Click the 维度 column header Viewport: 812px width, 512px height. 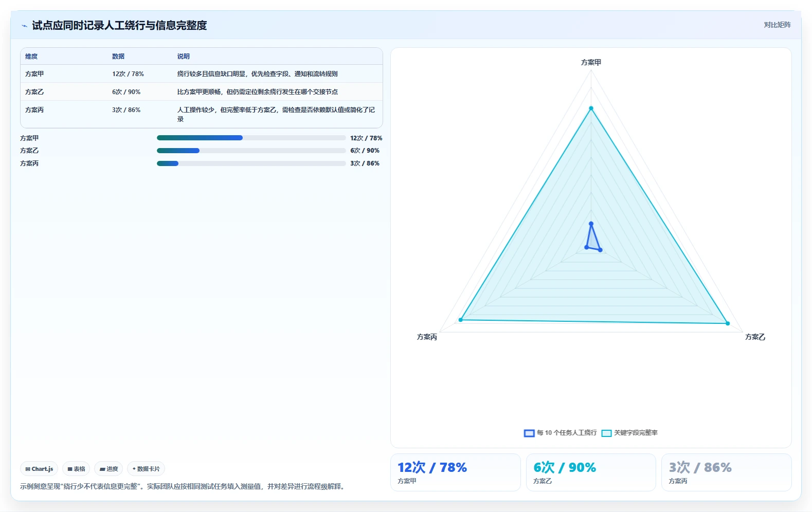point(31,57)
